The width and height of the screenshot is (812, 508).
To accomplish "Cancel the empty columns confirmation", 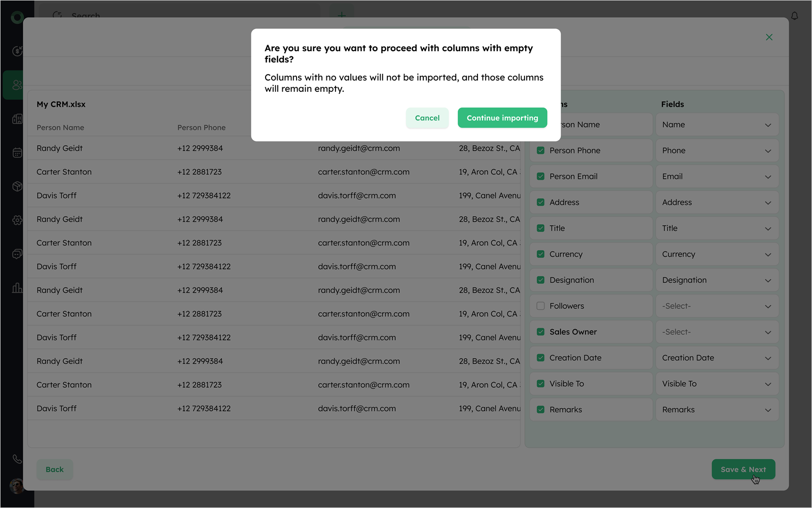I will tap(427, 118).
